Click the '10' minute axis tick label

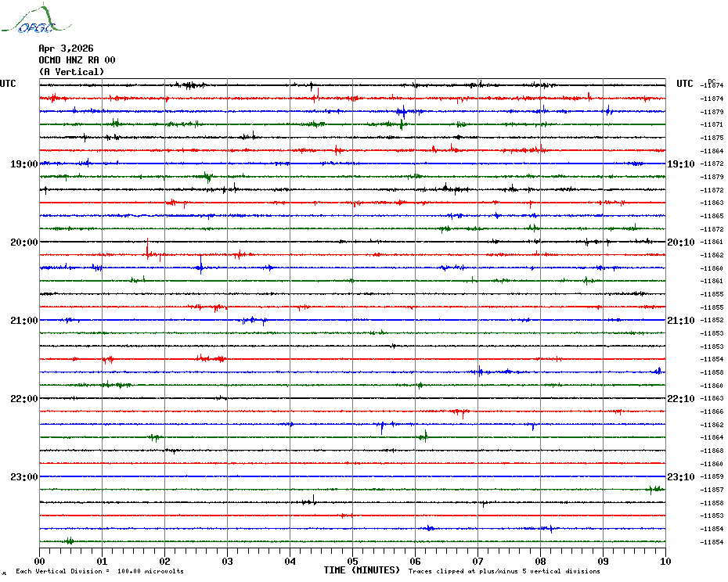click(666, 561)
